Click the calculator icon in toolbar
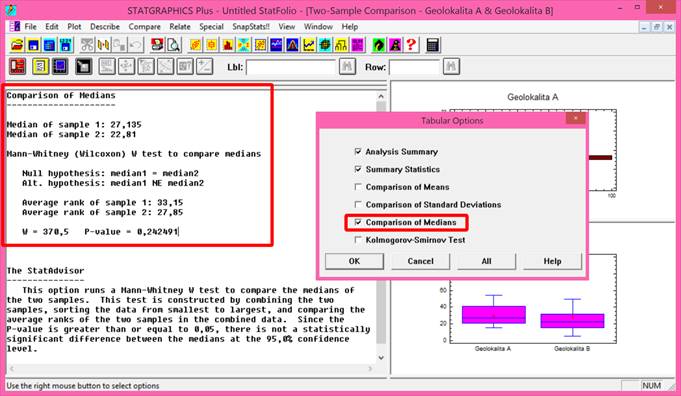Image resolution: width=681 pixels, height=396 pixels. click(432, 45)
